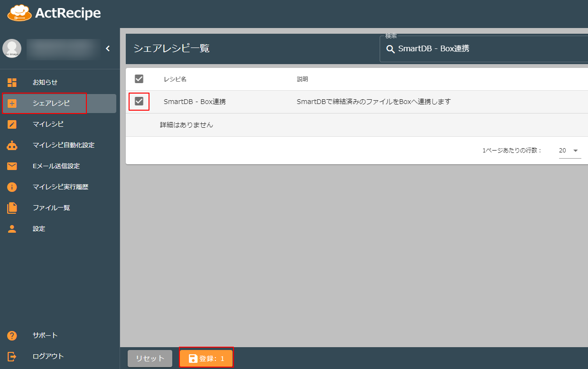This screenshot has width=588, height=369.
Task: Open the rows per page dropdown
Action: tap(569, 150)
